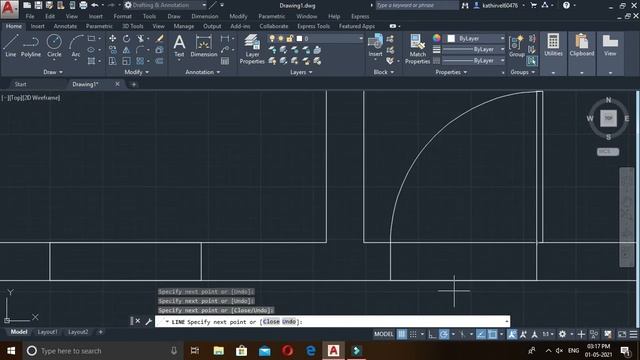The height and width of the screenshot is (360, 640).
Task: Click the TOP face of ViewCube
Action: tap(608, 118)
